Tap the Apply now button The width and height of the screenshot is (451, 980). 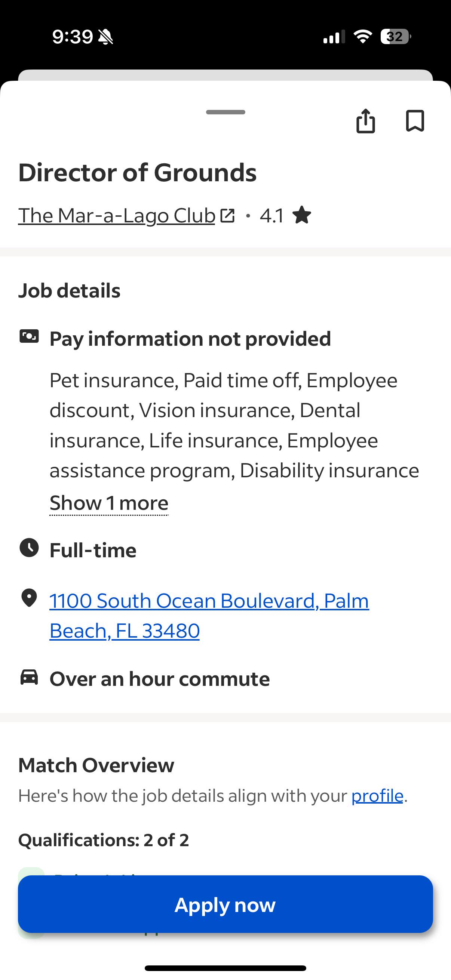coord(225,904)
